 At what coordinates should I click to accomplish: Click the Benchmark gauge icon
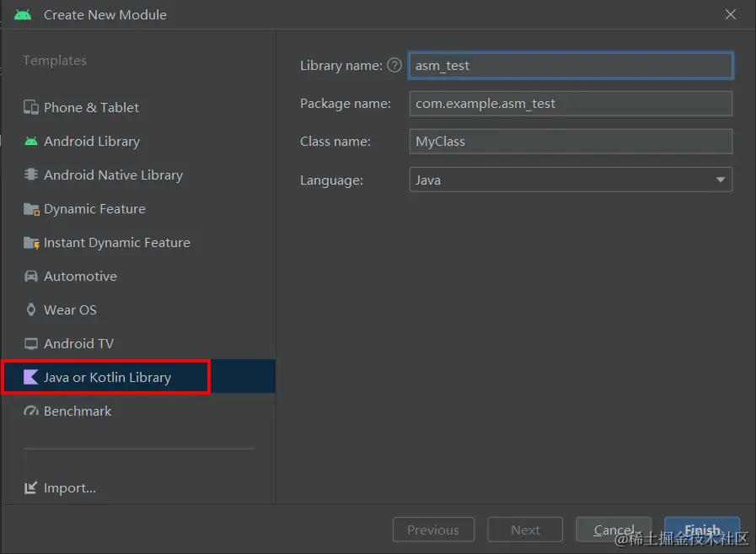(x=31, y=411)
